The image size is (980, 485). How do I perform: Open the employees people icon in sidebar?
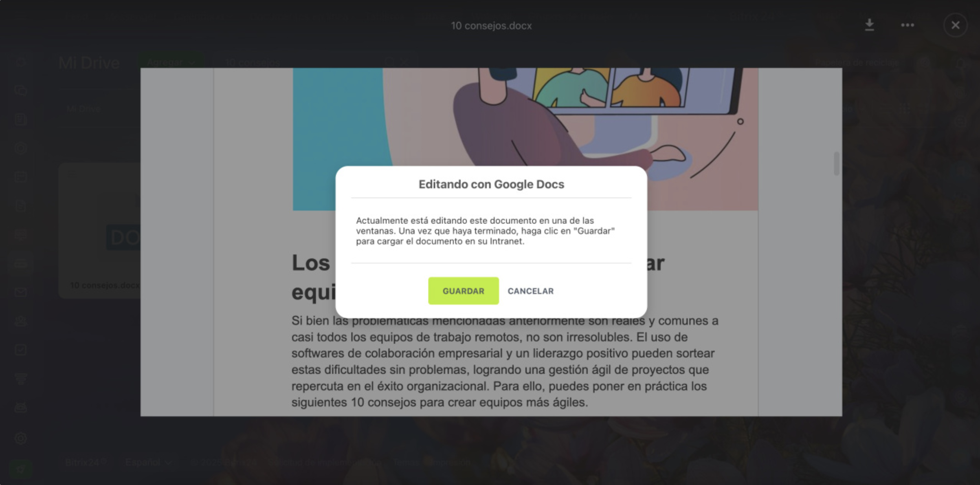(x=21, y=321)
